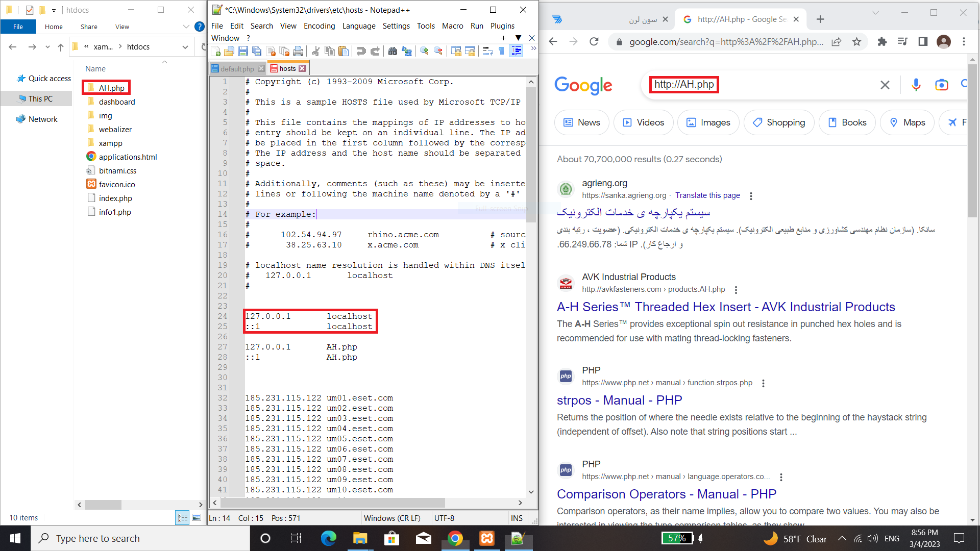Switch Explorer to details view

click(182, 517)
